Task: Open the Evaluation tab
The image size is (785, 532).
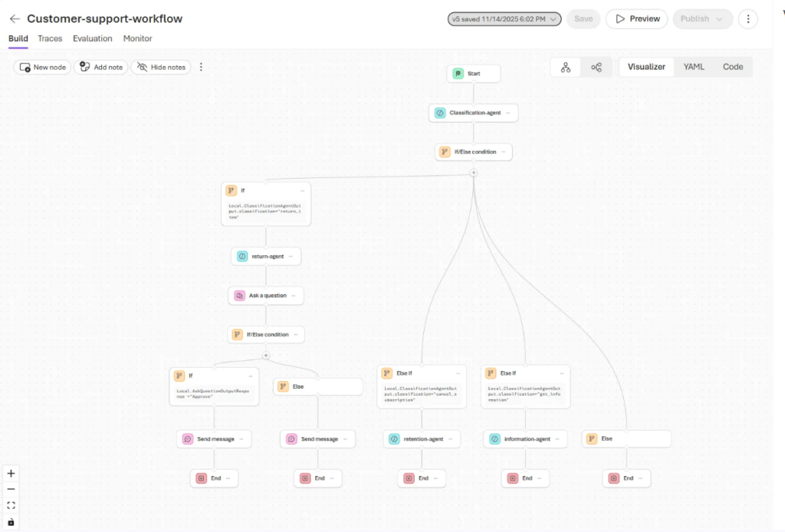Action: pos(93,38)
